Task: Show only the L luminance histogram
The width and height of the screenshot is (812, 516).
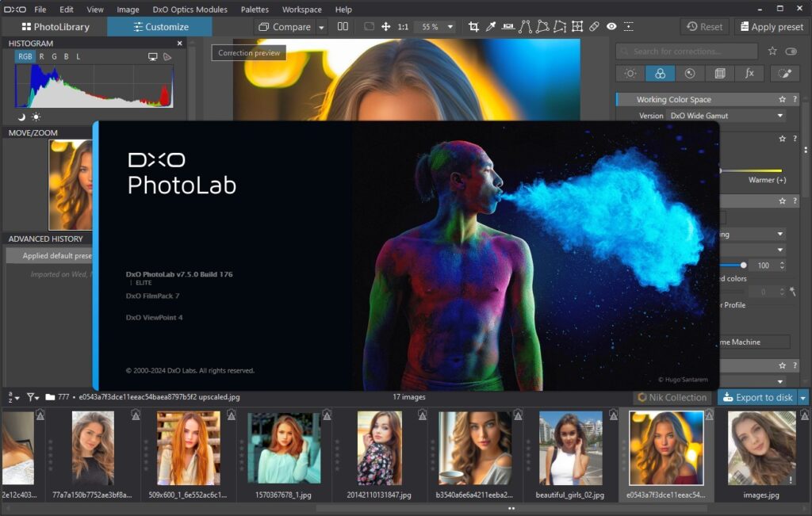Action: pyautogui.click(x=79, y=56)
